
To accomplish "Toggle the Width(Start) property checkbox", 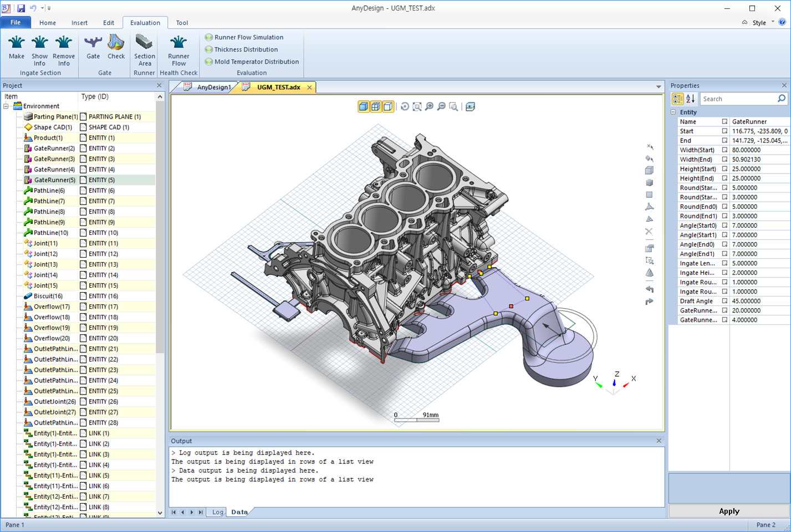I will [724, 150].
